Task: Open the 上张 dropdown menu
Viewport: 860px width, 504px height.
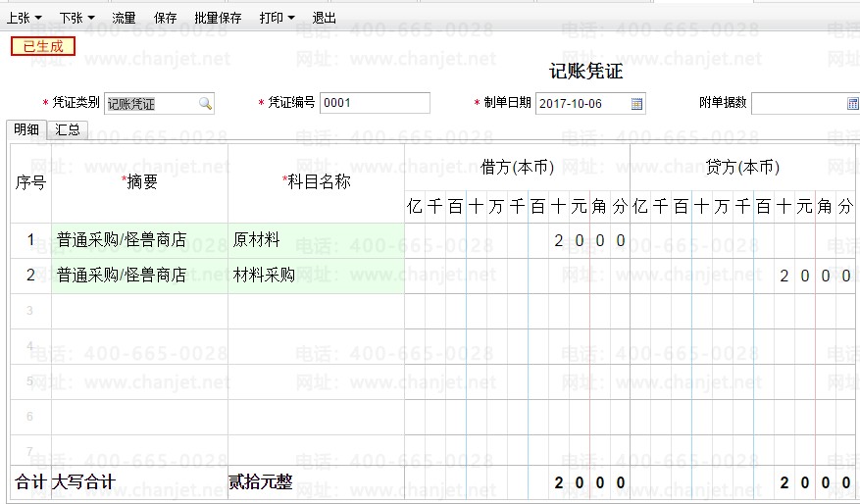Action: point(25,18)
